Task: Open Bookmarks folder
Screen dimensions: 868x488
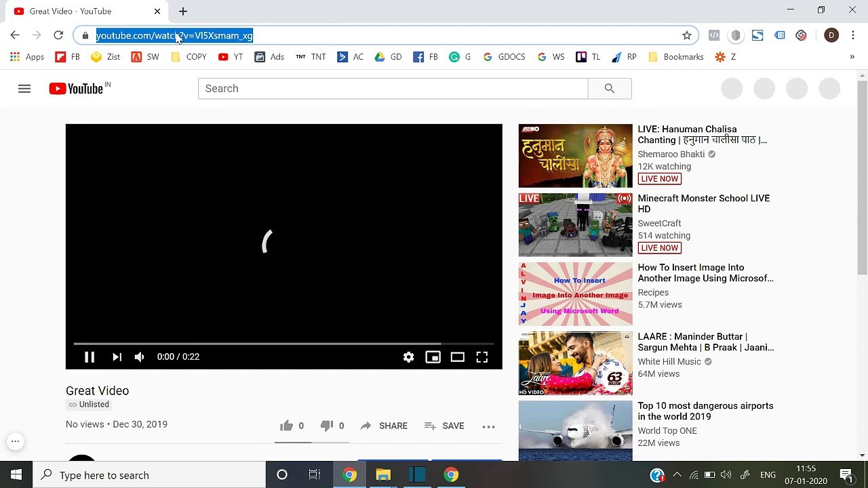Action: click(676, 57)
